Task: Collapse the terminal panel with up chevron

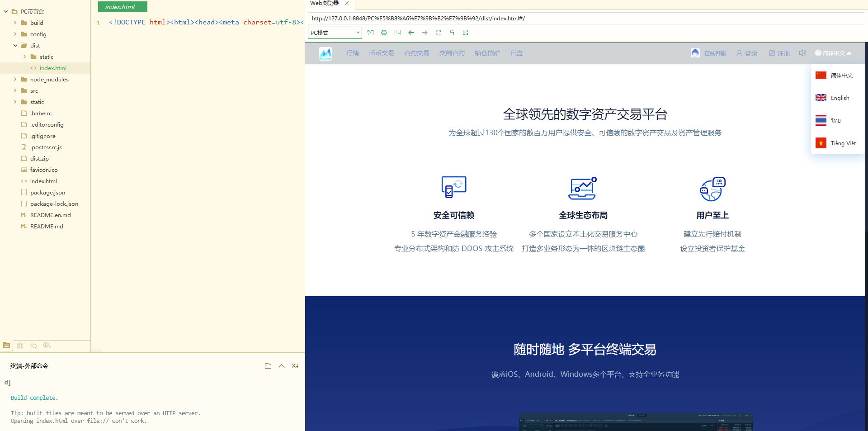Action: 282,366
